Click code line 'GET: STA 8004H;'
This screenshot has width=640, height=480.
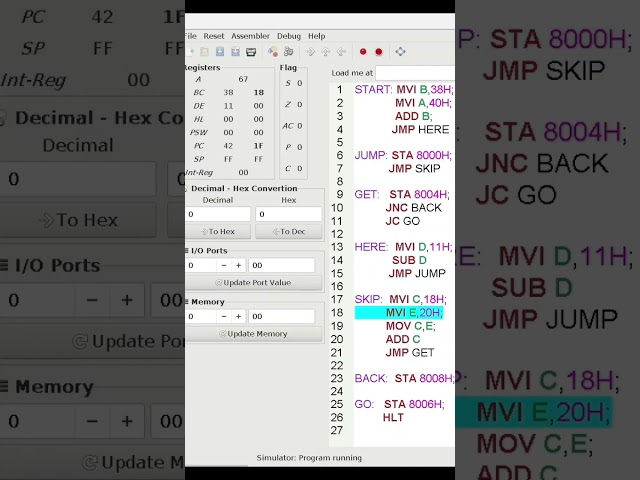tap(402, 194)
